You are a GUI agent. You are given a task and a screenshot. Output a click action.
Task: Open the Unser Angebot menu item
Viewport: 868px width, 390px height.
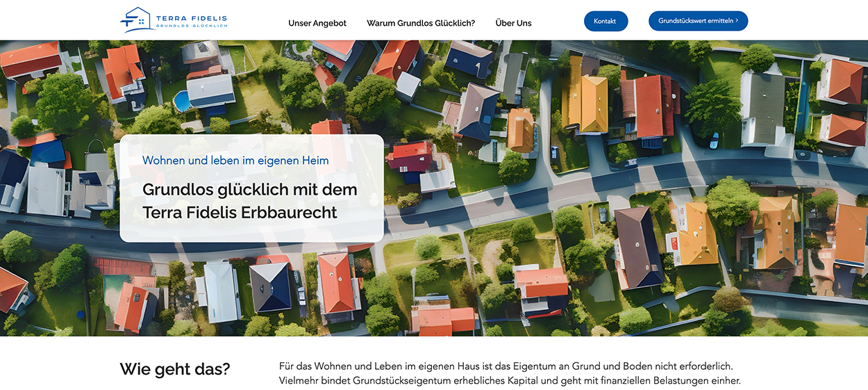pyautogui.click(x=317, y=23)
